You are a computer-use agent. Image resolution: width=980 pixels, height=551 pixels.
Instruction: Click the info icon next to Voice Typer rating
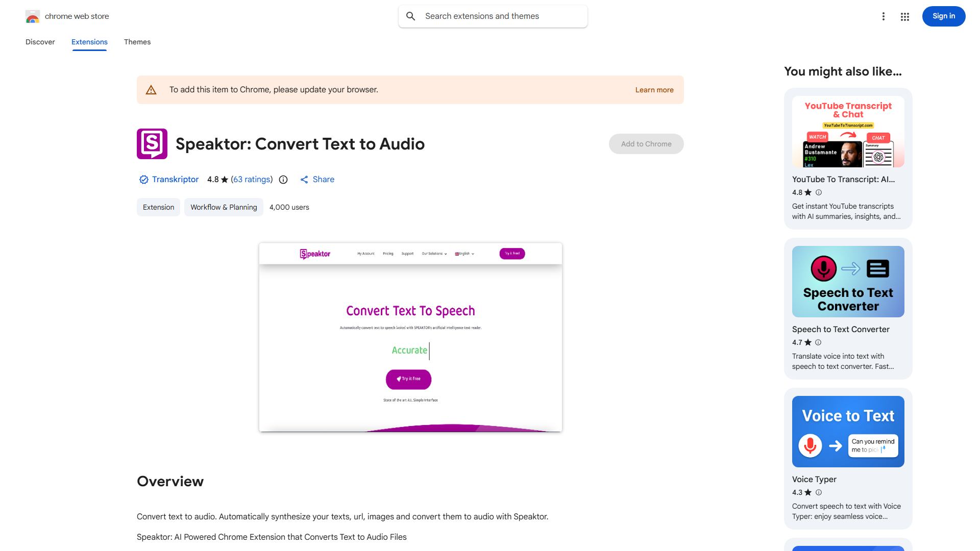pyautogui.click(x=819, y=492)
